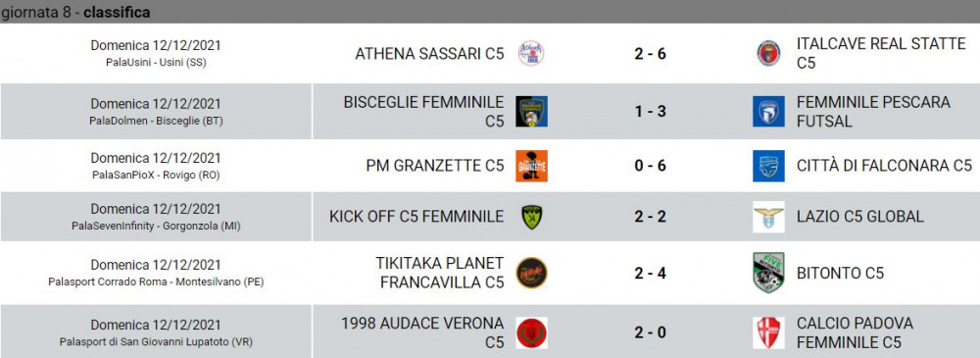The image size is (980, 358).
Task: Select the Femminile Pescara Futsal blue logo
Action: coord(768,112)
